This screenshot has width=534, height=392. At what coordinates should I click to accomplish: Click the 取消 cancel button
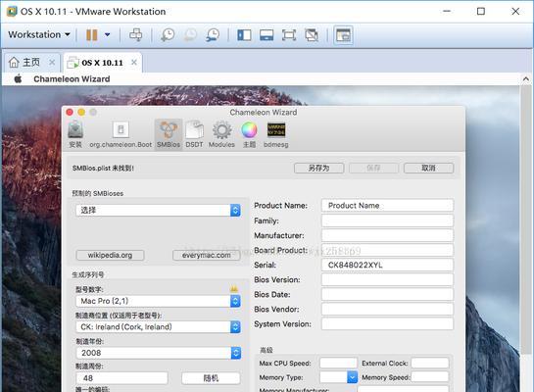click(428, 168)
